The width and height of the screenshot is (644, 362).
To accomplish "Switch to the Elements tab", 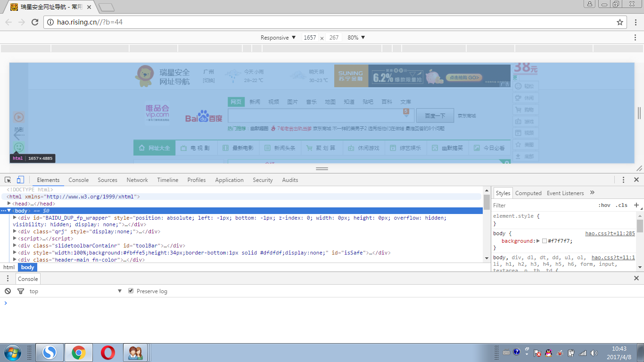I will [48, 180].
